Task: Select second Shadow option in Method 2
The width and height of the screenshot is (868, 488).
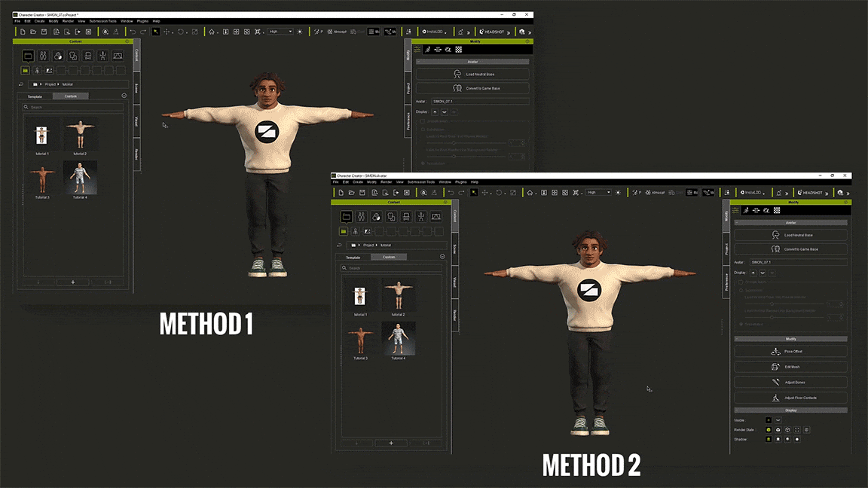Action: point(778,439)
